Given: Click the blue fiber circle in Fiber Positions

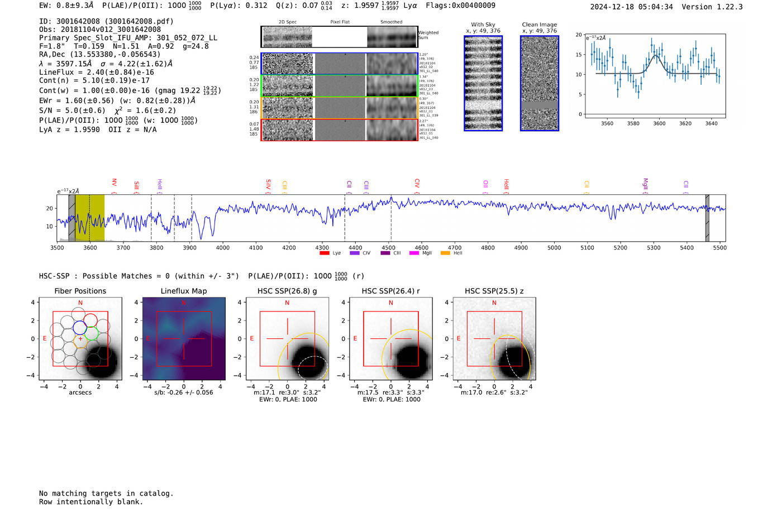Looking at the screenshot, I should coord(80,328).
